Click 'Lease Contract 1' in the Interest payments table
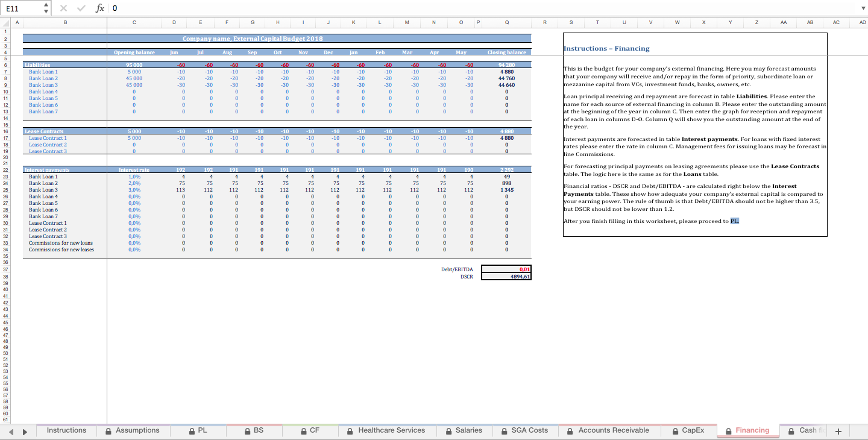This screenshot has width=868, height=440. [48, 223]
